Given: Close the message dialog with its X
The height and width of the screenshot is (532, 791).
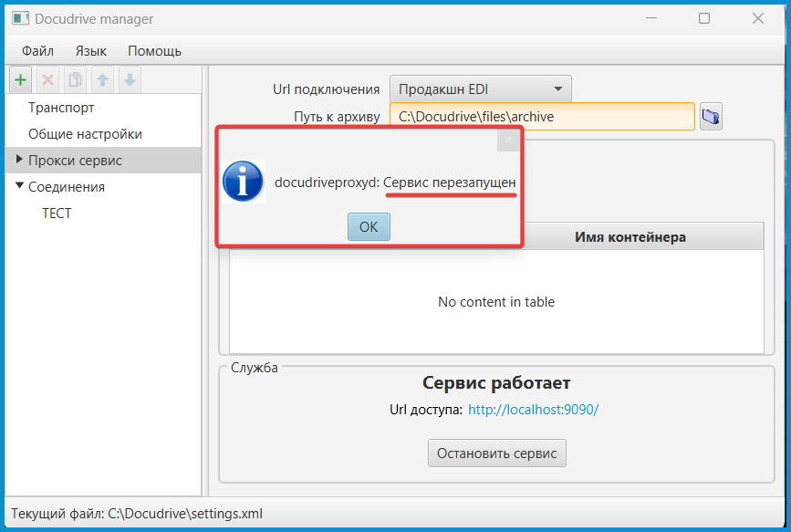Looking at the screenshot, I should coord(508,140).
